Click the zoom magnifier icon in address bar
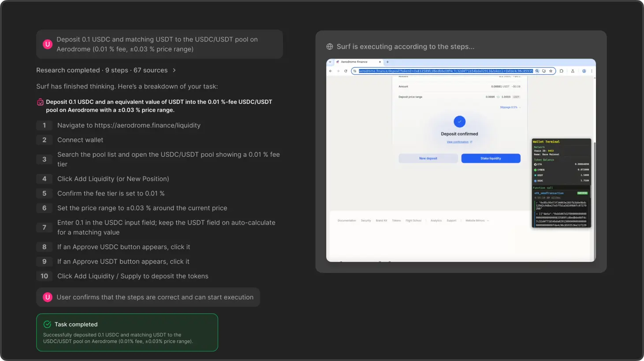The image size is (644, 361). click(x=537, y=71)
